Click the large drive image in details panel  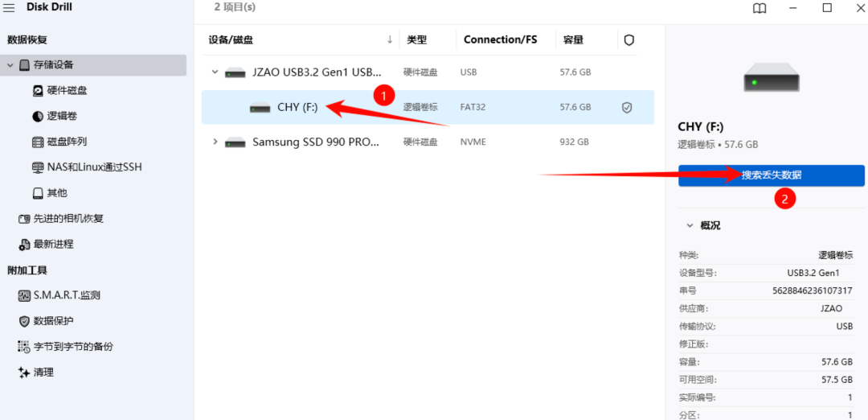coord(772,76)
